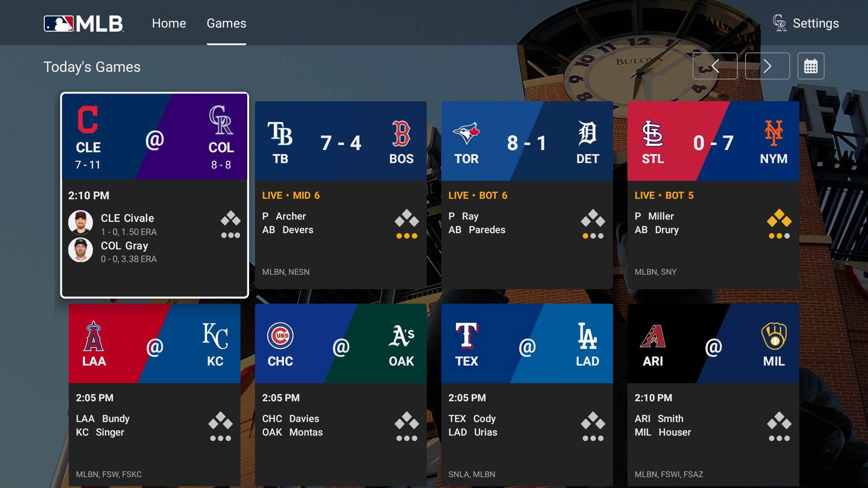Click CLE Civale's pitcher headshot
868x488 pixels.
click(x=80, y=222)
